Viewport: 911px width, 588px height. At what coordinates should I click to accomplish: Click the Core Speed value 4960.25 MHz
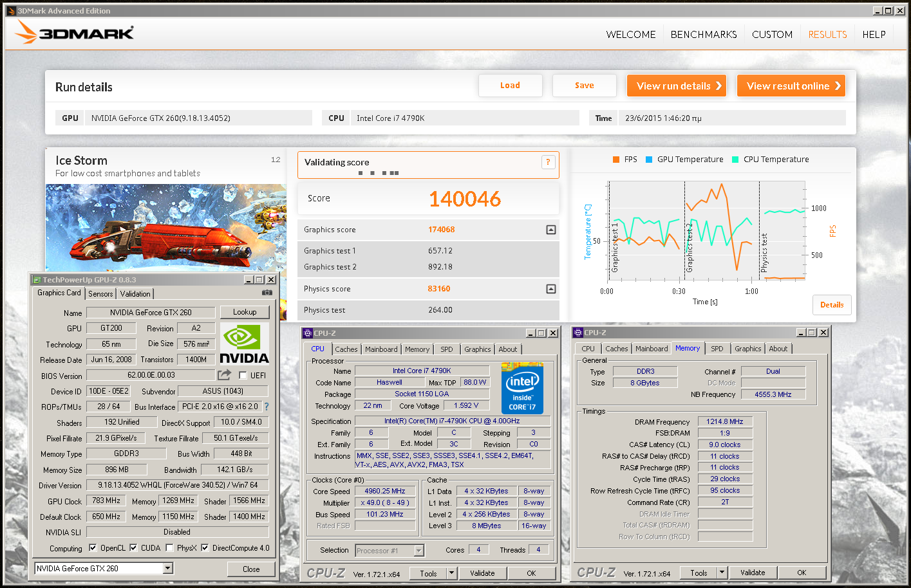click(x=385, y=491)
